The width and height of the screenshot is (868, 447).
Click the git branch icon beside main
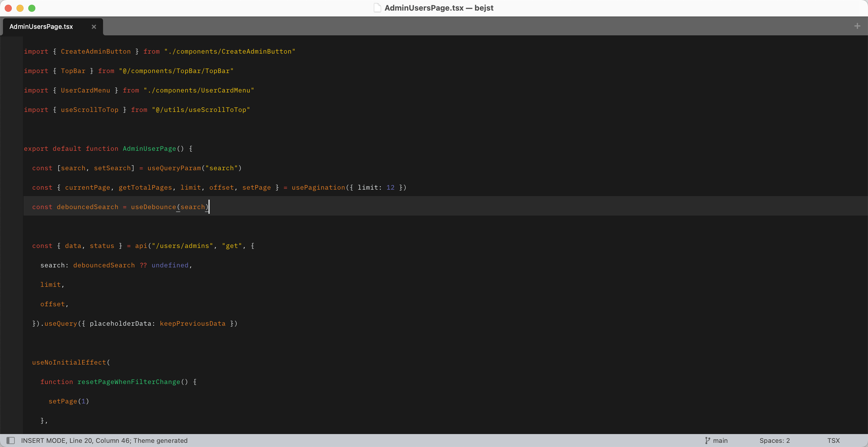(707, 440)
